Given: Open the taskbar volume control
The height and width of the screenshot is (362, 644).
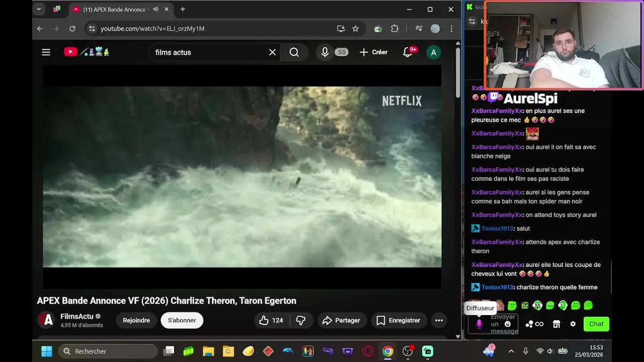Looking at the screenshot, I should tap(550, 351).
